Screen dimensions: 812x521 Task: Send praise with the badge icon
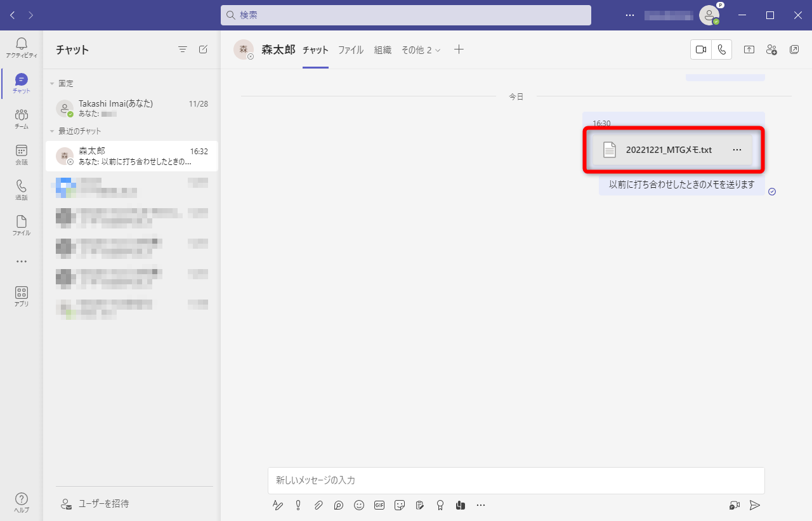pos(440,505)
